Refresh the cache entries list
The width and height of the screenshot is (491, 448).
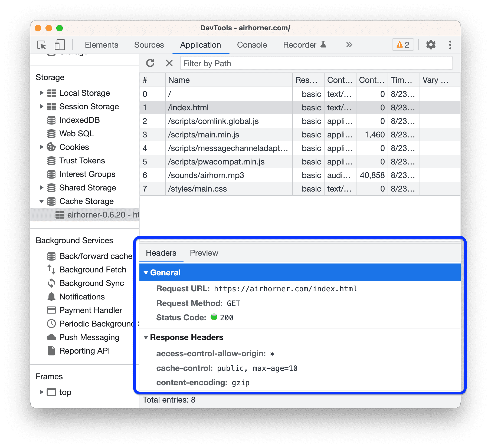point(151,63)
